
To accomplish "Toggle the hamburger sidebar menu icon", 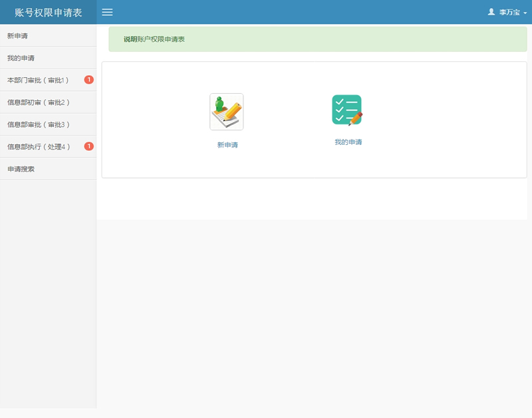I will 107,12.
